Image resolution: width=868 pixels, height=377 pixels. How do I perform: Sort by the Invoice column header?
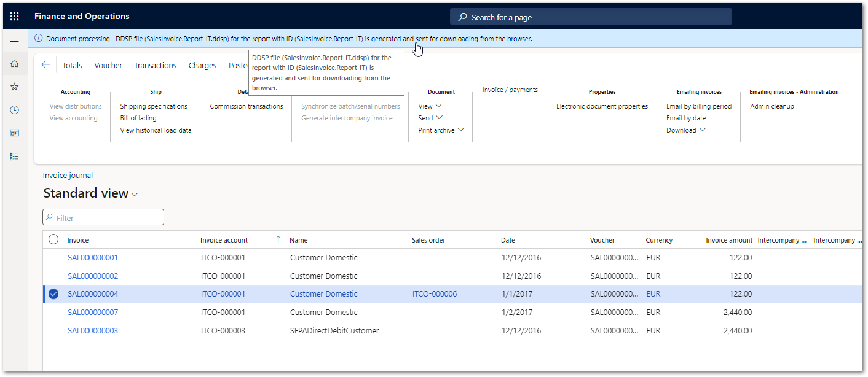click(x=78, y=240)
